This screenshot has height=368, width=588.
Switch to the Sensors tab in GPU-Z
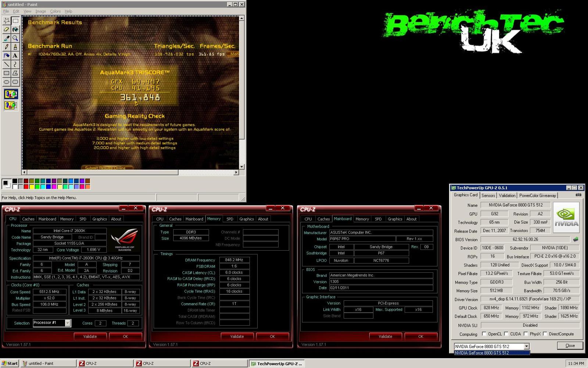coord(488,195)
